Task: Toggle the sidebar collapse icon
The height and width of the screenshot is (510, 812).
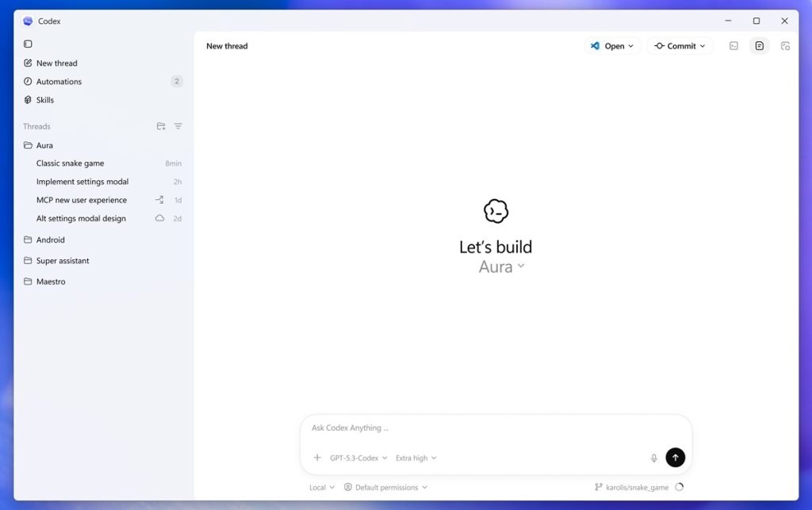Action: pos(28,44)
